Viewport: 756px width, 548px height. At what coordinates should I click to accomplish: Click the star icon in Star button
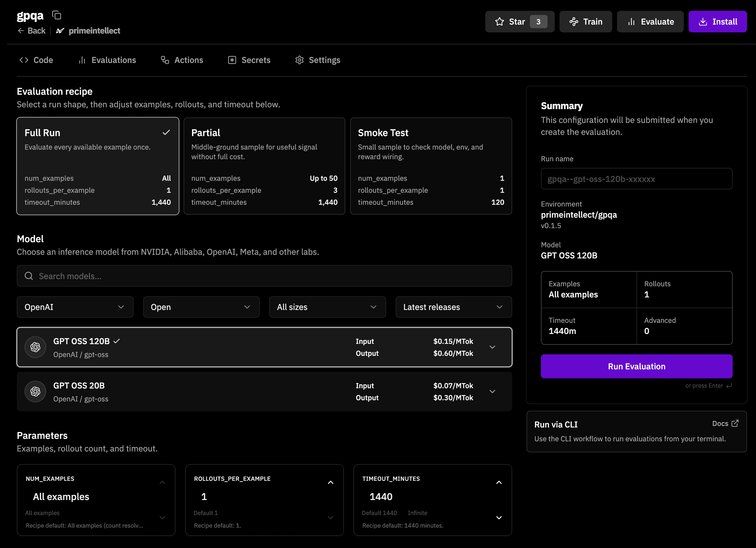[499, 22]
